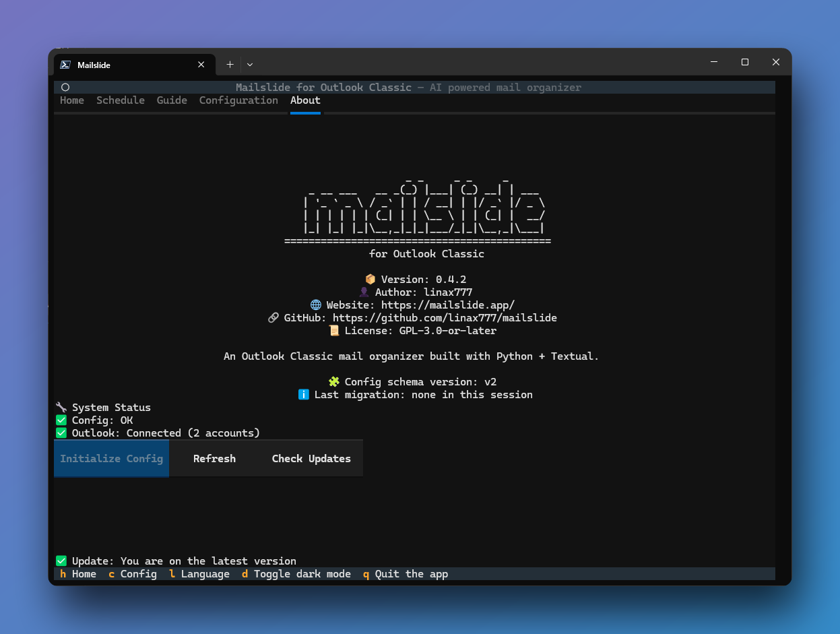Click the terminal icon on the Mailslide tab
The width and height of the screenshot is (840, 634).
click(65, 64)
